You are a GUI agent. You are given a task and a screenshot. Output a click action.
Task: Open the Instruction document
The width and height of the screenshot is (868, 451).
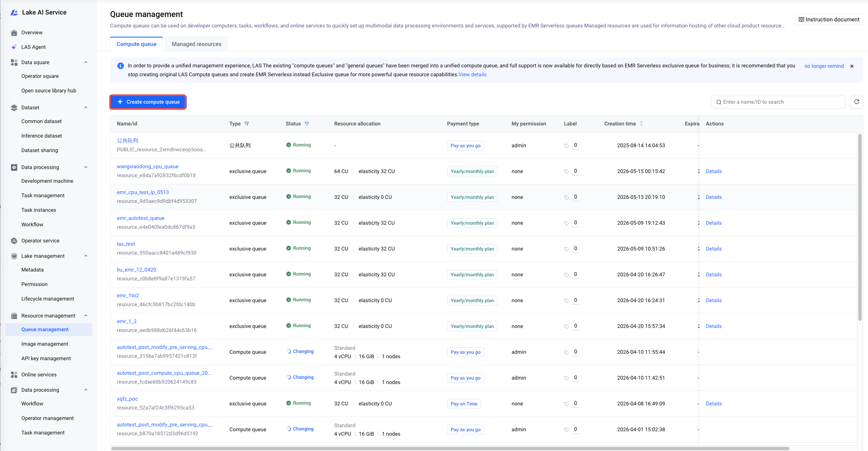click(829, 19)
